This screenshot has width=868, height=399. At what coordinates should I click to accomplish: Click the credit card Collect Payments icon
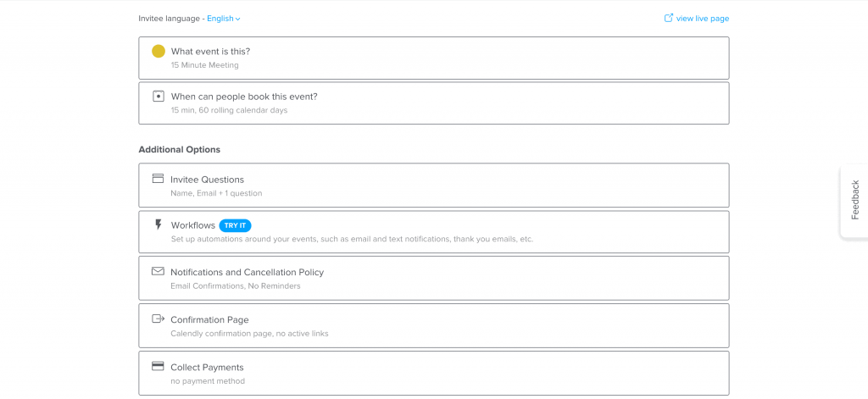pos(158,366)
